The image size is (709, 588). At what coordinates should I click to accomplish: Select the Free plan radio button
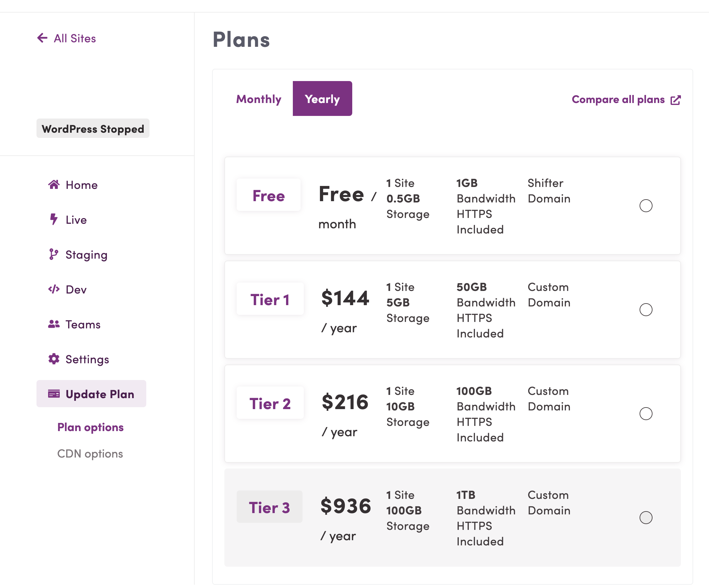click(x=646, y=206)
